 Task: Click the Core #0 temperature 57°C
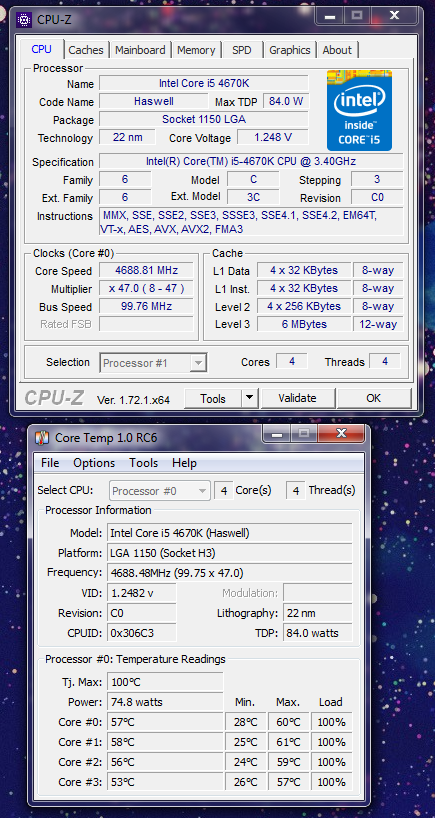pyautogui.click(x=165, y=722)
